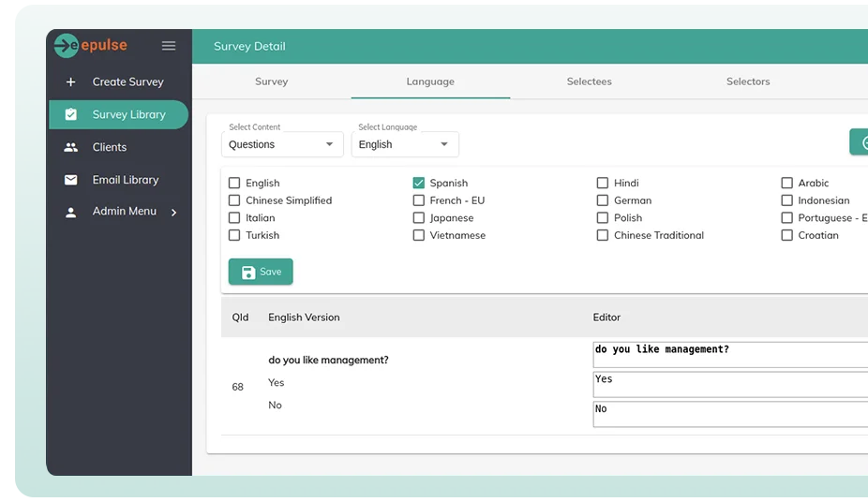Switch to the Survey tab

pyautogui.click(x=271, y=81)
